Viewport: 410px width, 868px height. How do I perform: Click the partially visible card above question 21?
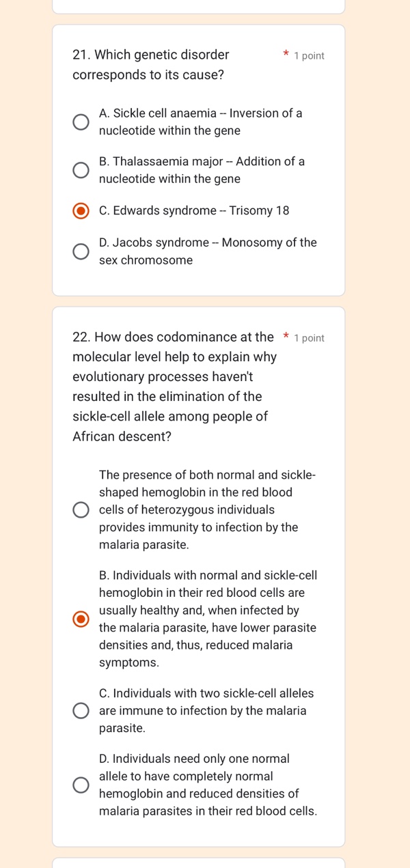point(198,7)
